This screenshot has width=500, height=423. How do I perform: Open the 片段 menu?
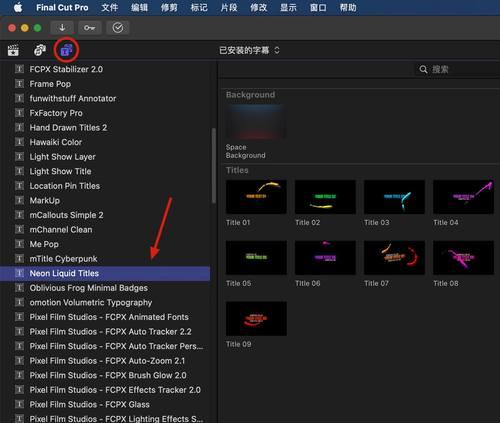click(x=229, y=7)
